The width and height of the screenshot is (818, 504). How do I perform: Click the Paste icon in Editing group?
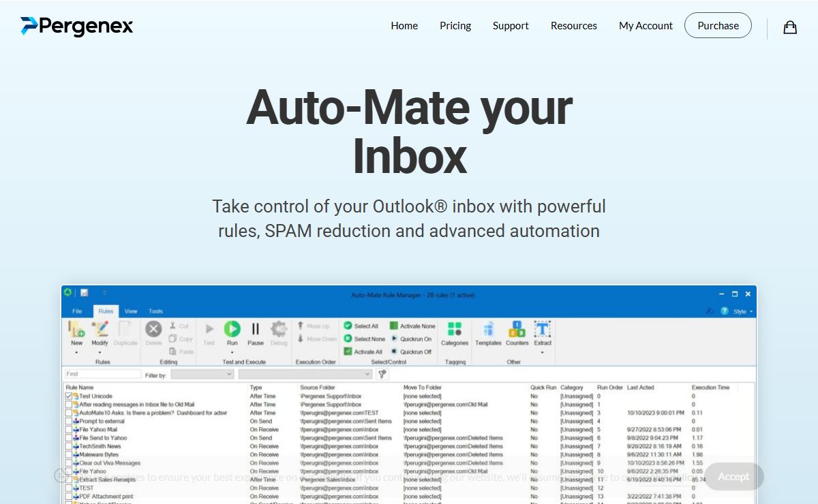click(x=173, y=351)
